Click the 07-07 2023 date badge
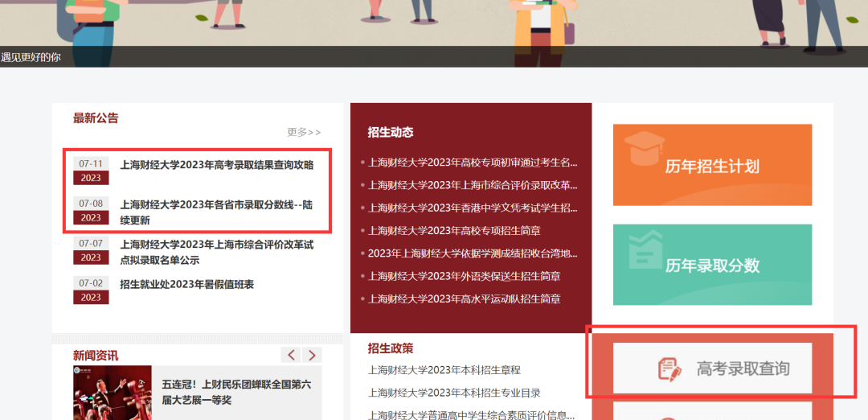 (x=91, y=250)
